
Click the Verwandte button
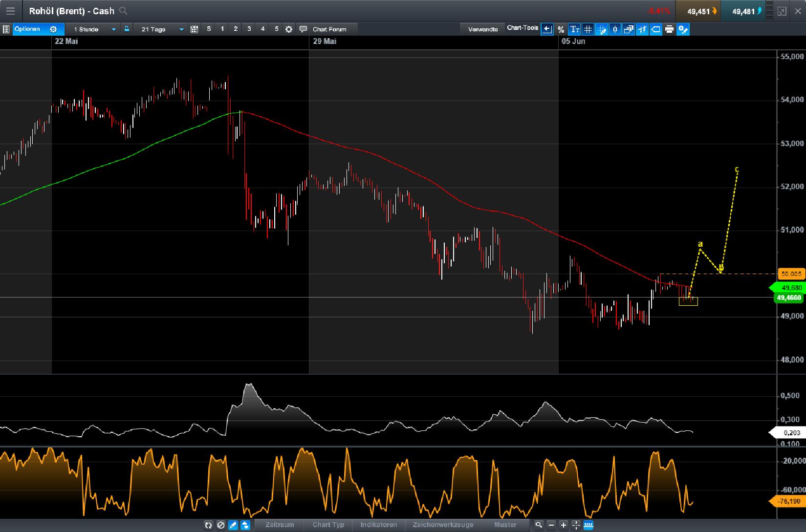[x=483, y=29]
